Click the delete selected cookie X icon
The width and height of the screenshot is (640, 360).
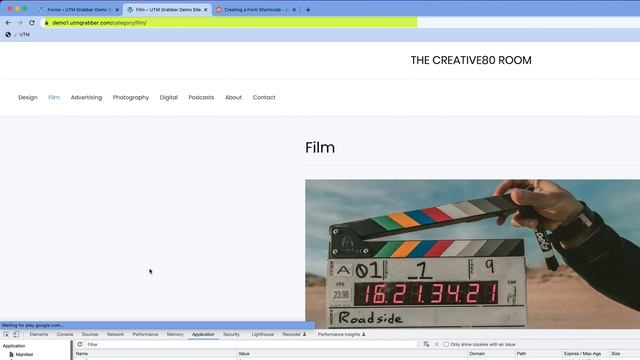(x=437, y=344)
